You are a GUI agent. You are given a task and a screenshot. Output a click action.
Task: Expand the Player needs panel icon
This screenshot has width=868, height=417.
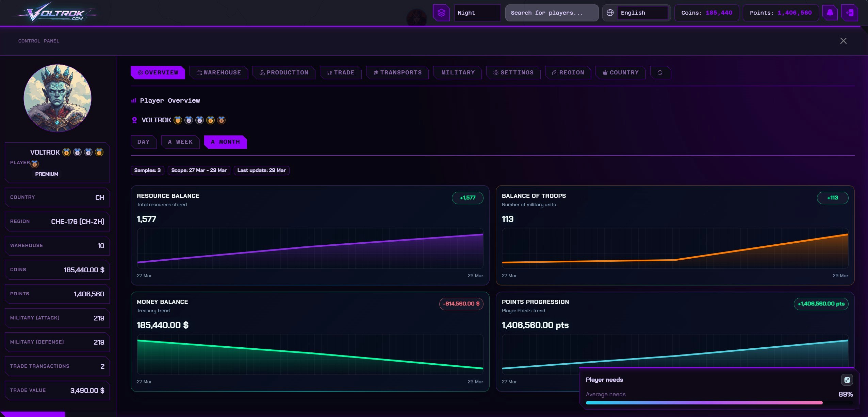[x=847, y=380]
